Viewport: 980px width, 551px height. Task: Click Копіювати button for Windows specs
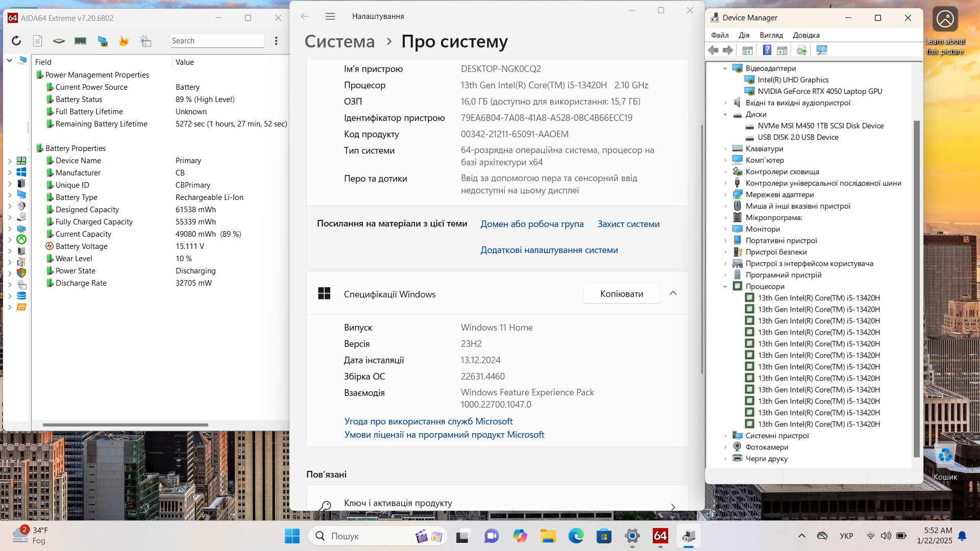pyautogui.click(x=622, y=293)
